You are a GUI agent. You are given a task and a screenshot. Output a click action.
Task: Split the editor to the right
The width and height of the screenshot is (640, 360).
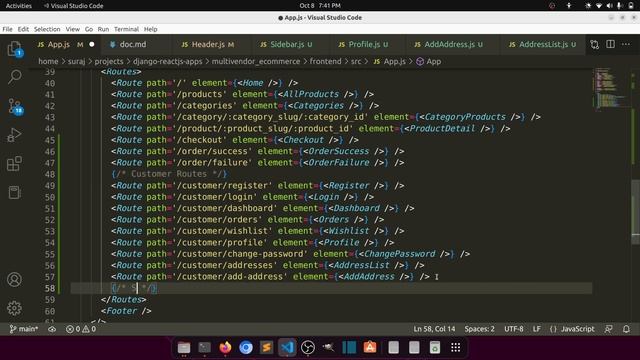[610, 44]
